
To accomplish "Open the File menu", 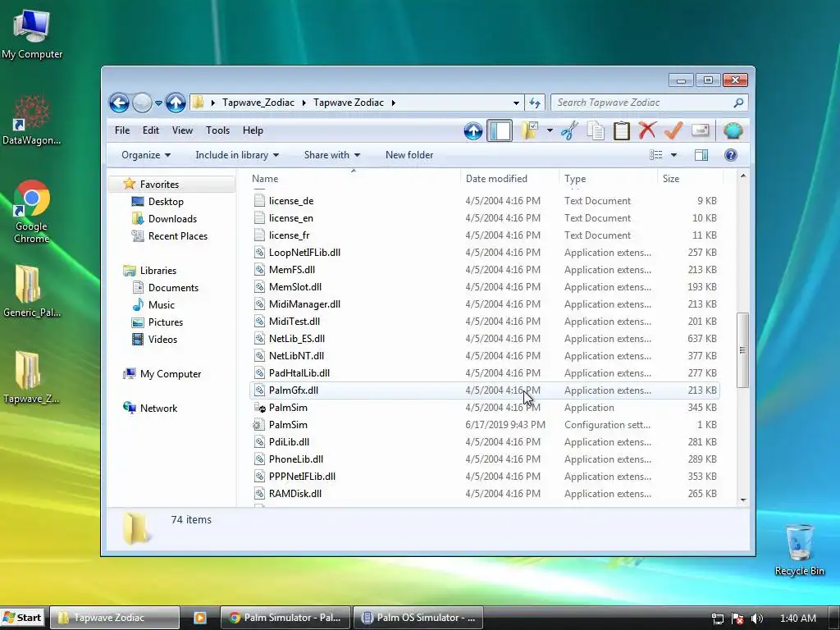I will [x=122, y=130].
